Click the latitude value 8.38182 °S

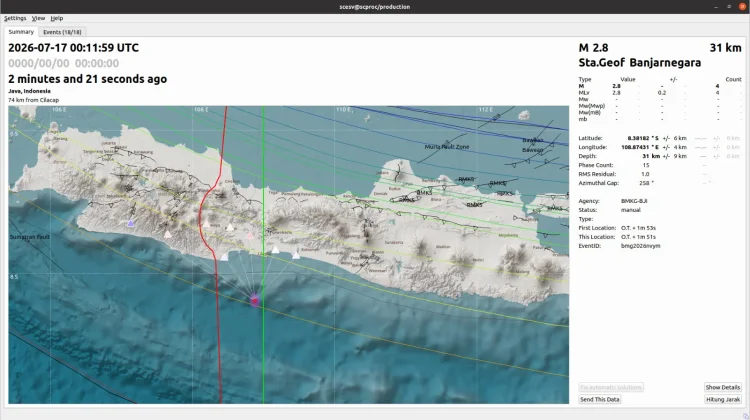pyautogui.click(x=643, y=138)
